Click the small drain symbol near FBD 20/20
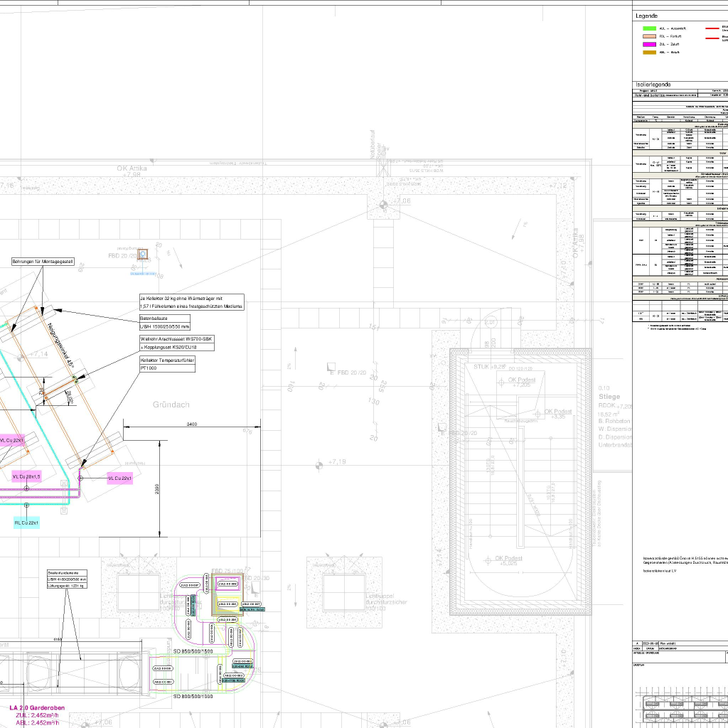Viewport: 728px width, 728px height. [x=143, y=253]
